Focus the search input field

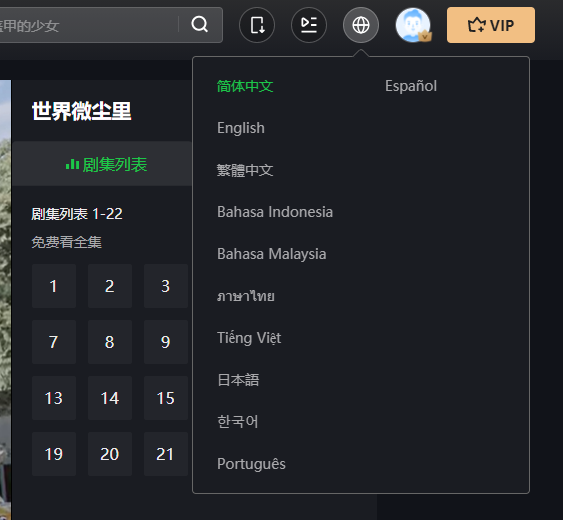point(88,25)
